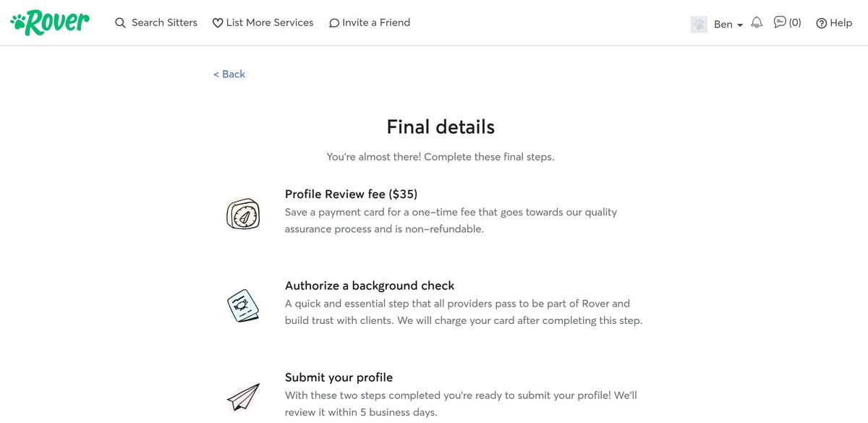This screenshot has height=423, width=868.
Task: Click the heart icon beside List More Services
Action: [x=218, y=22]
